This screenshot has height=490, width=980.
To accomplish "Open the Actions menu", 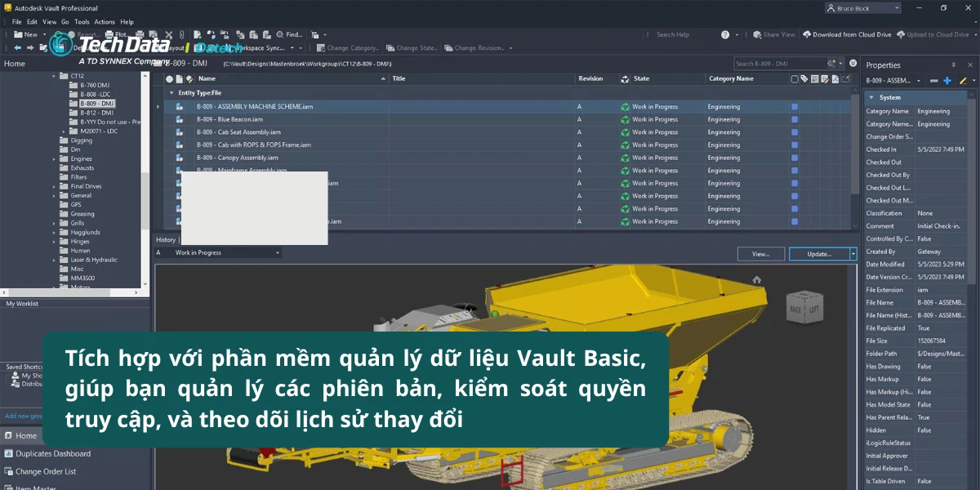I will [x=105, y=22].
